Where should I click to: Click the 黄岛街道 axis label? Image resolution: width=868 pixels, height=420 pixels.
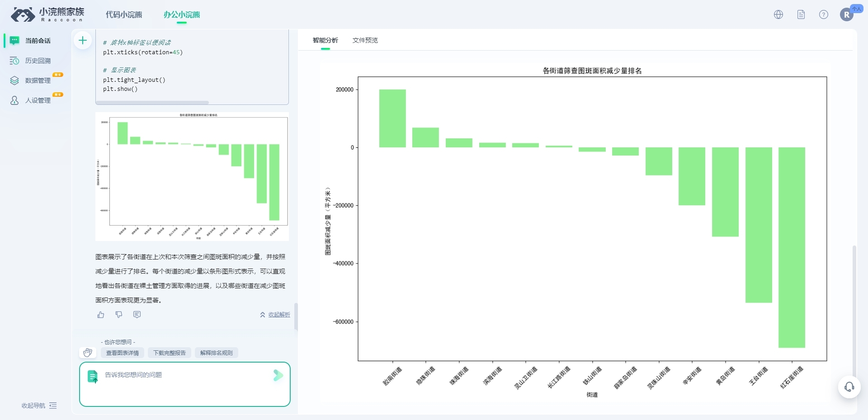(725, 376)
